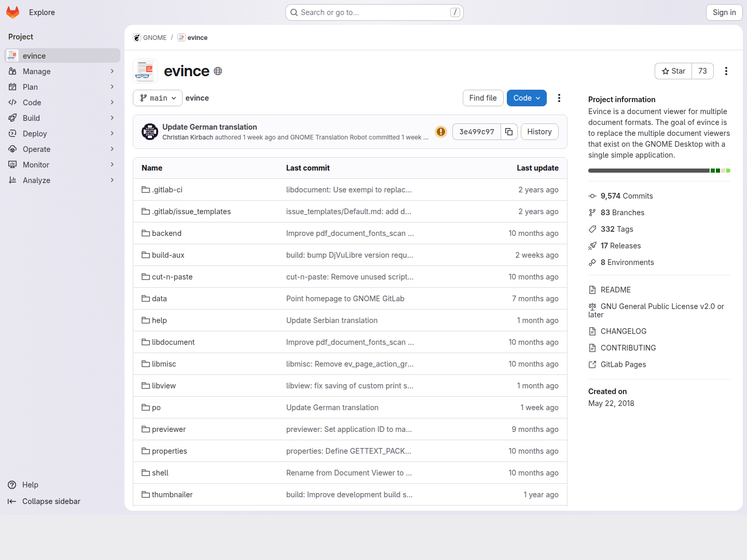Open the cut-n-paste folder
This screenshot has width=747, height=560.
(172, 277)
